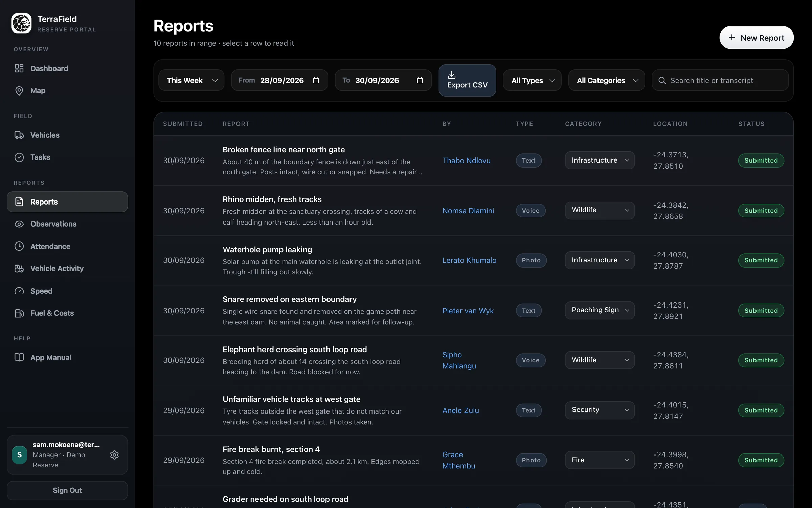Click the Sign Out button
The height and width of the screenshot is (508, 812).
pos(67,490)
